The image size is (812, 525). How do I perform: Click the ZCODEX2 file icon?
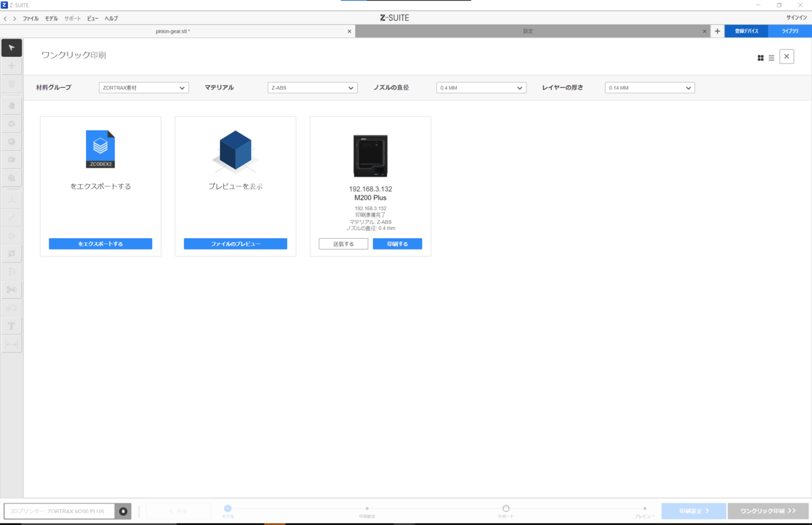click(100, 149)
